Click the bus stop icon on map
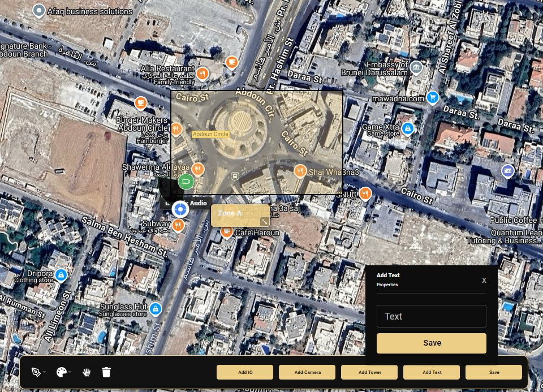The image size is (543, 392). coord(235,176)
